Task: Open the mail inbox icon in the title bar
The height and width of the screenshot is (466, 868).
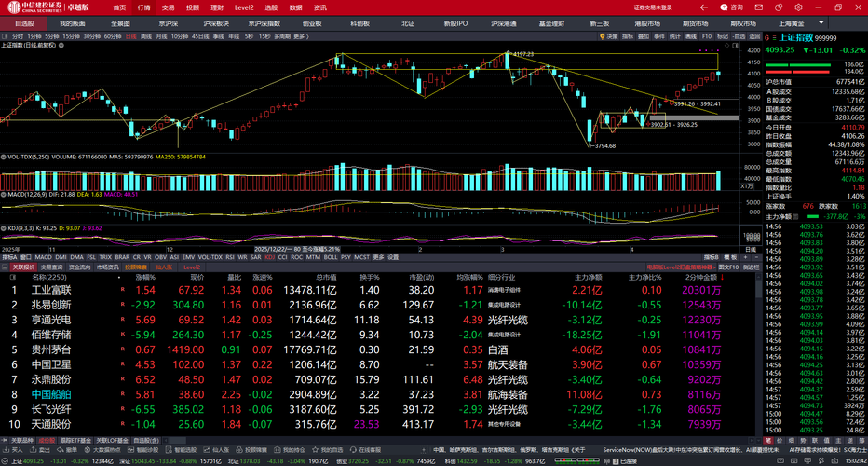Action: (x=759, y=7)
